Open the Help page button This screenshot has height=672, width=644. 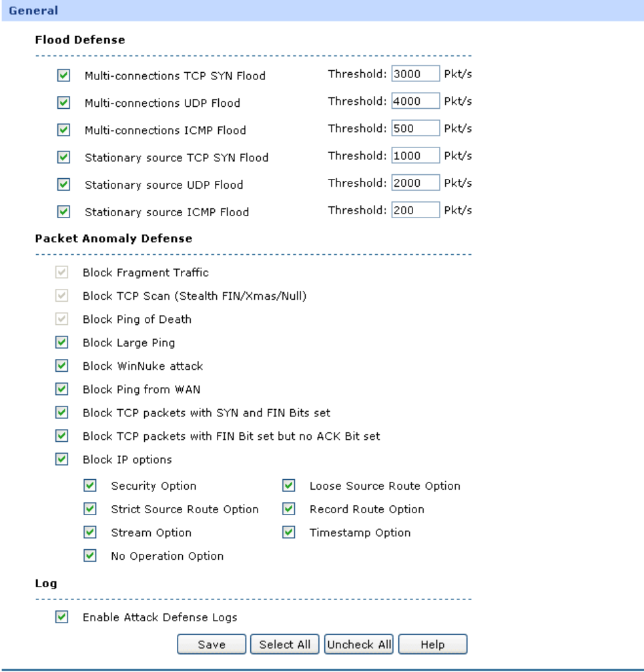coord(432,645)
